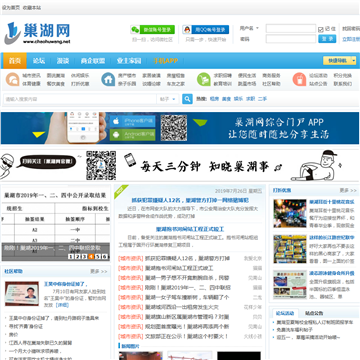Open the 首页 nav tab

(x=15, y=61)
